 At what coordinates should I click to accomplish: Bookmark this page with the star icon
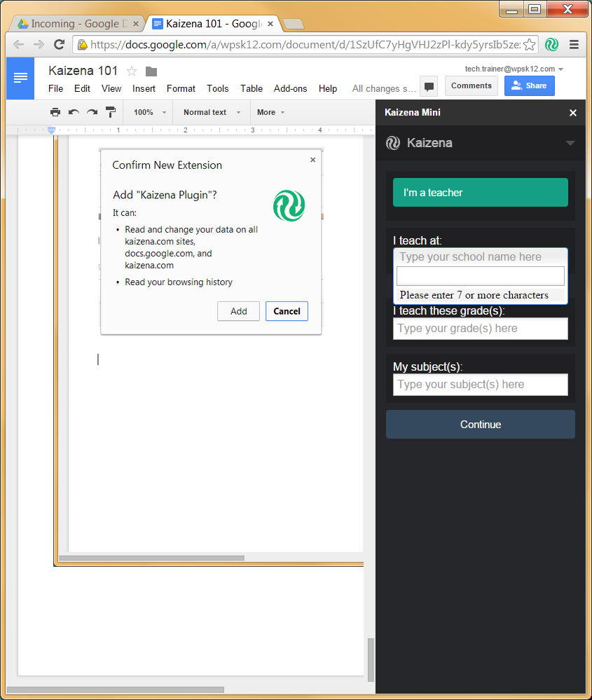click(529, 44)
